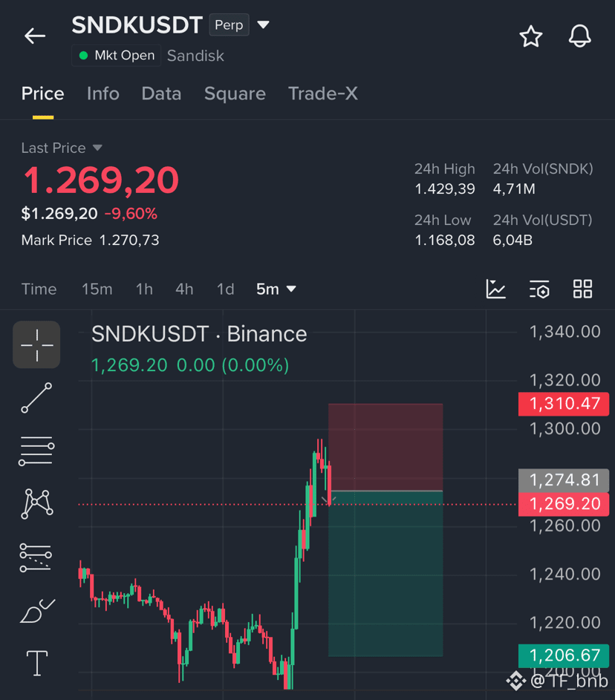Click the 1,206.67 target price label

[x=564, y=655]
